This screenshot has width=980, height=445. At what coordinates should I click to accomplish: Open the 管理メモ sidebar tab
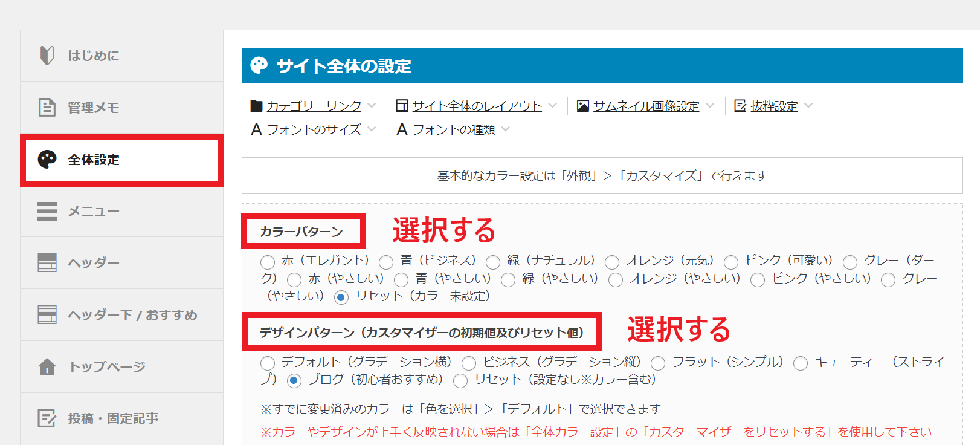(x=122, y=108)
